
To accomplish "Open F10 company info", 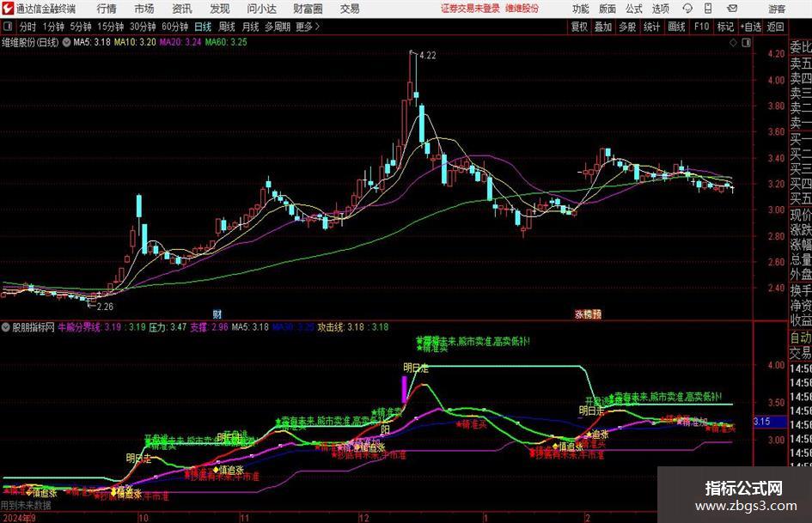I will (x=701, y=27).
